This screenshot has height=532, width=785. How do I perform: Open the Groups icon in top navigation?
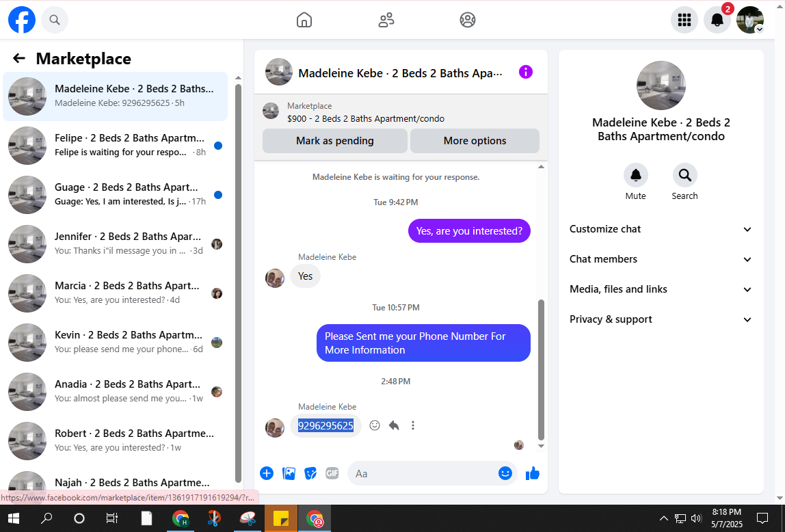point(468,20)
